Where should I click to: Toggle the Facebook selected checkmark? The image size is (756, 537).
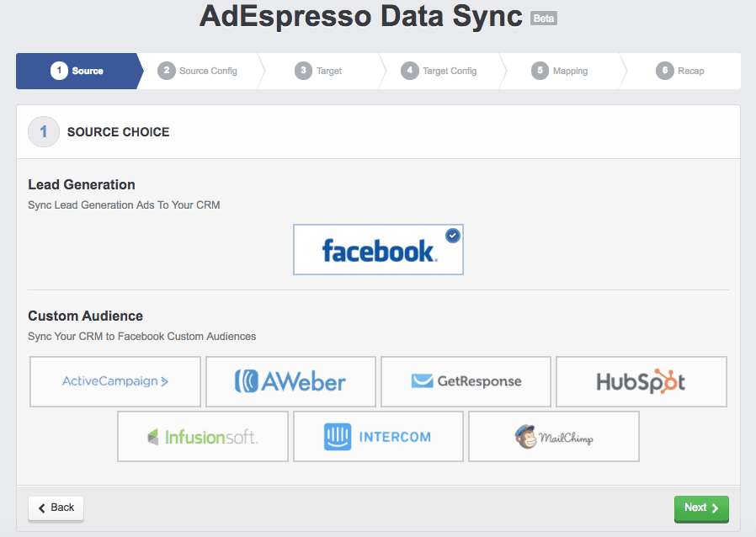pos(453,236)
